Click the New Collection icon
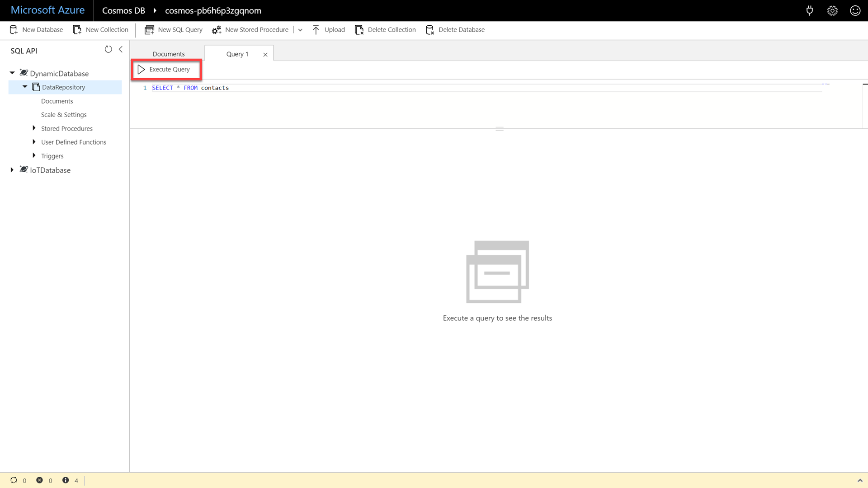 (x=77, y=30)
